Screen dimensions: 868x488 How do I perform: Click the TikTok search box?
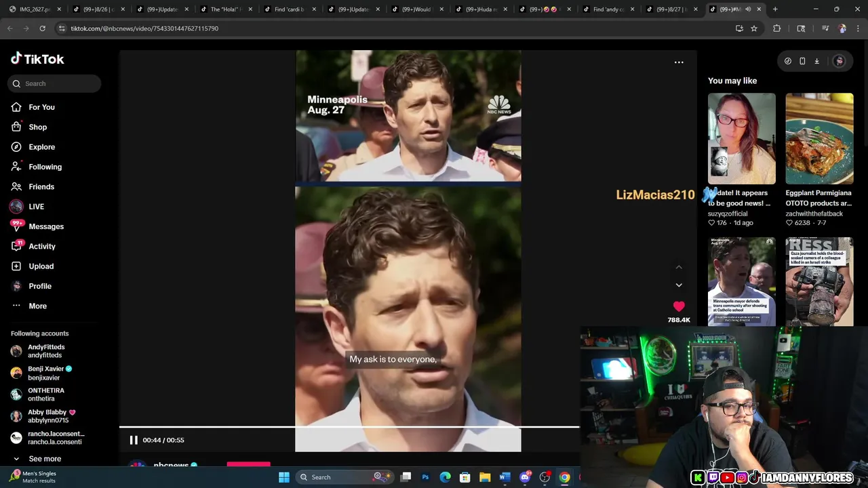pos(55,83)
